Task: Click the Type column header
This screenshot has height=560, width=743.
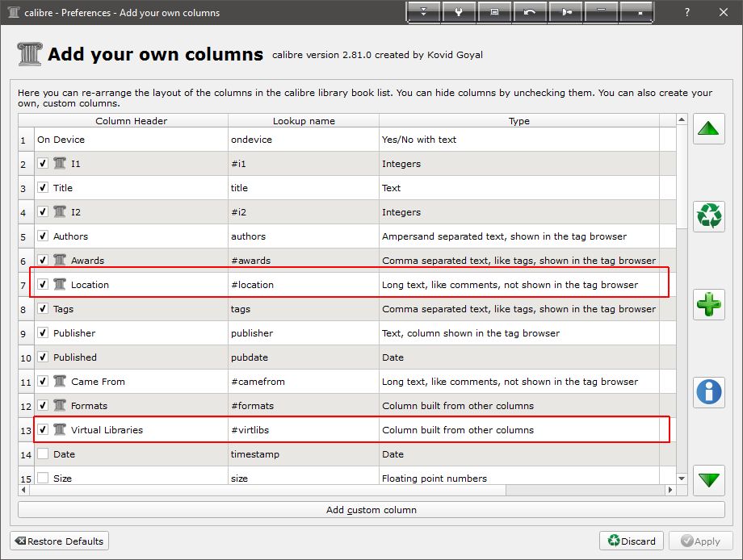Action: 519,121
